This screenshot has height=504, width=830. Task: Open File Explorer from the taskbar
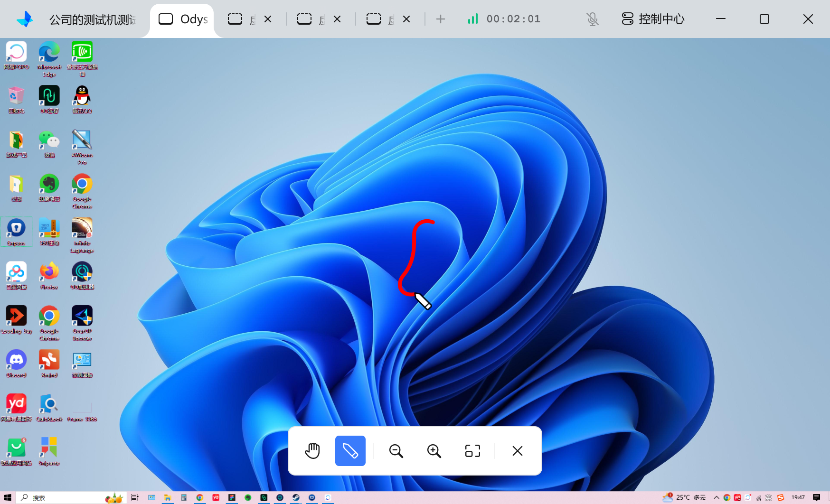(x=168, y=497)
